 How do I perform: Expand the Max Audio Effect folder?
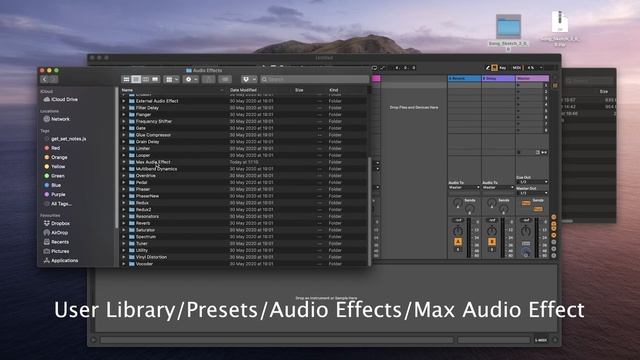124,162
